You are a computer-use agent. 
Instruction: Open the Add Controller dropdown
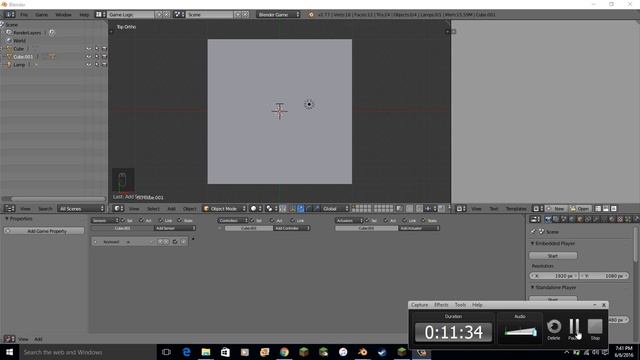point(291,228)
